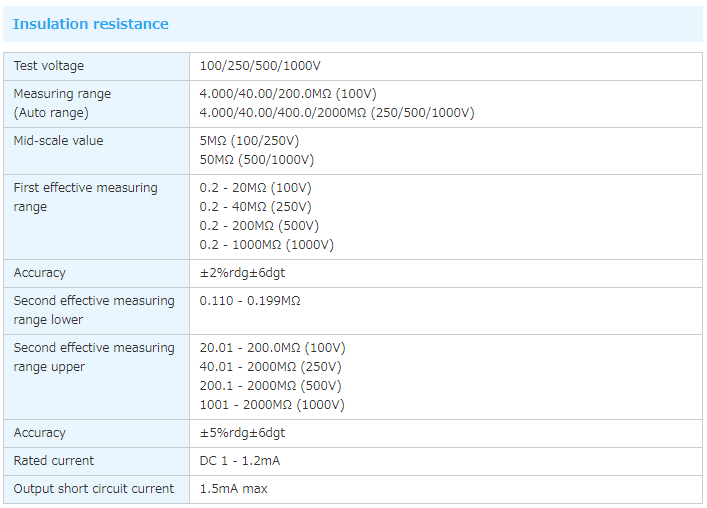Select the Mid-scale value row label
Image resolution: width=707 pixels, height=508 pixels.
click(58, 141)
